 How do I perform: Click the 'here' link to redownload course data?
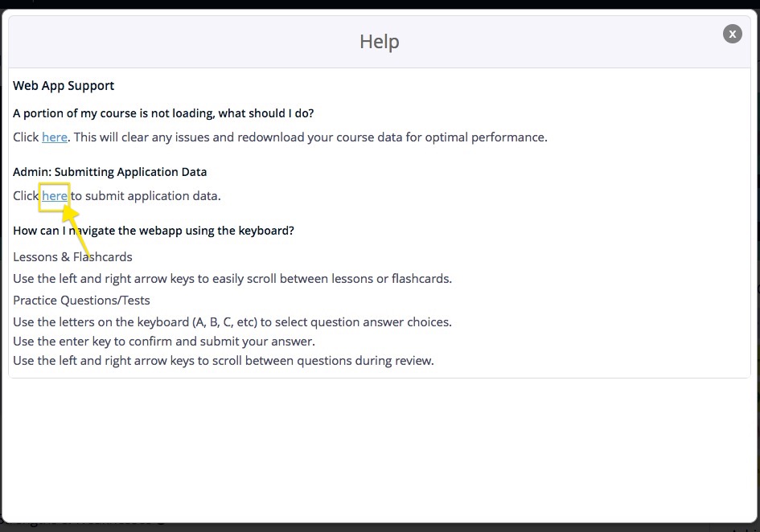click(x=55, y=137)
